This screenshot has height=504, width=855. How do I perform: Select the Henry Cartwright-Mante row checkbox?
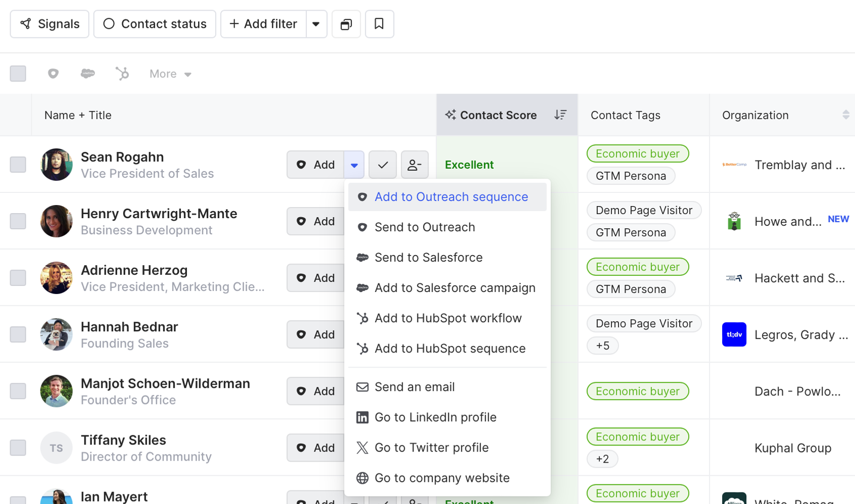(18, 221)
